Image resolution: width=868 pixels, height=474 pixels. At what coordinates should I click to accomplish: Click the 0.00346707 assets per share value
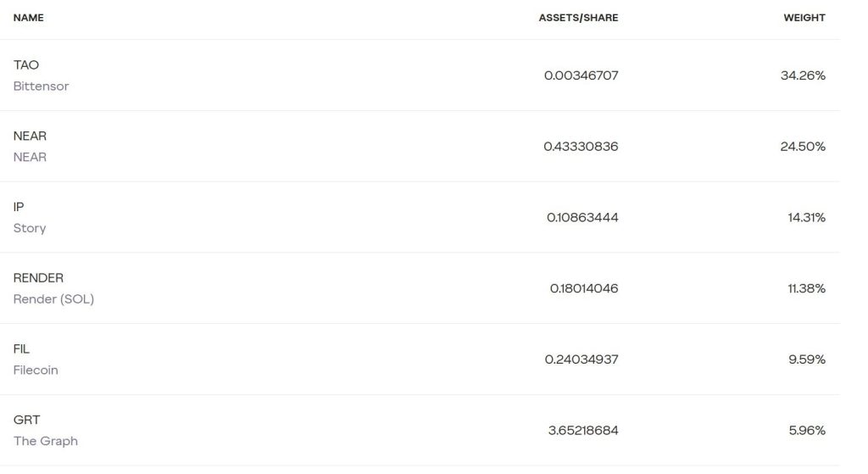pos(581,75)
